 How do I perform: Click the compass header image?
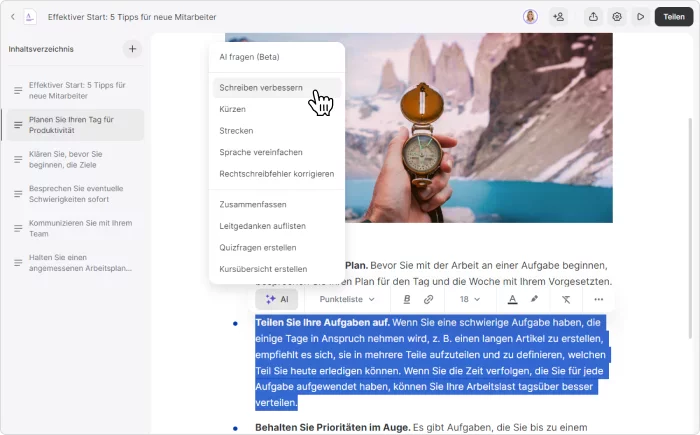point(479,128)
